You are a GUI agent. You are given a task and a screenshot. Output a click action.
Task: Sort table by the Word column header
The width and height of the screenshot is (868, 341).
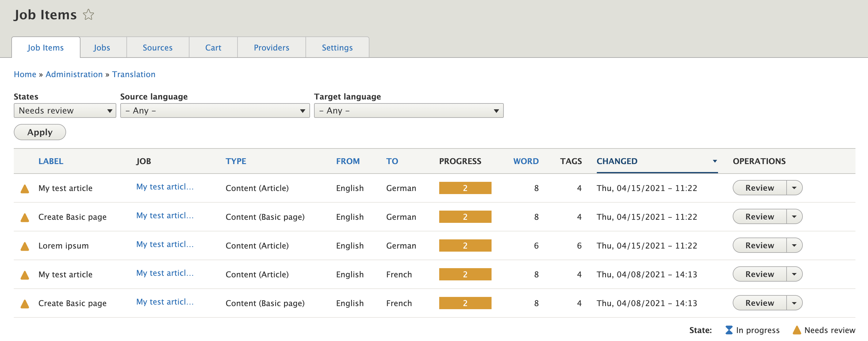coord(525,161)
